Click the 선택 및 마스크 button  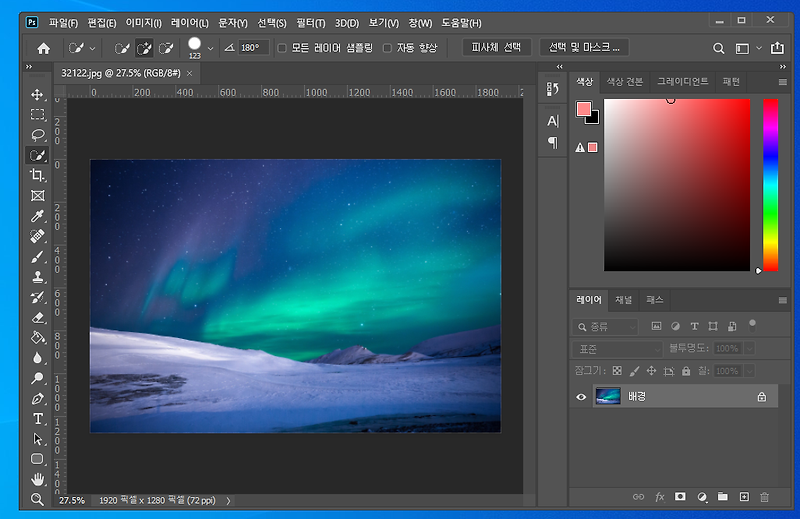[x=584, y=47]
